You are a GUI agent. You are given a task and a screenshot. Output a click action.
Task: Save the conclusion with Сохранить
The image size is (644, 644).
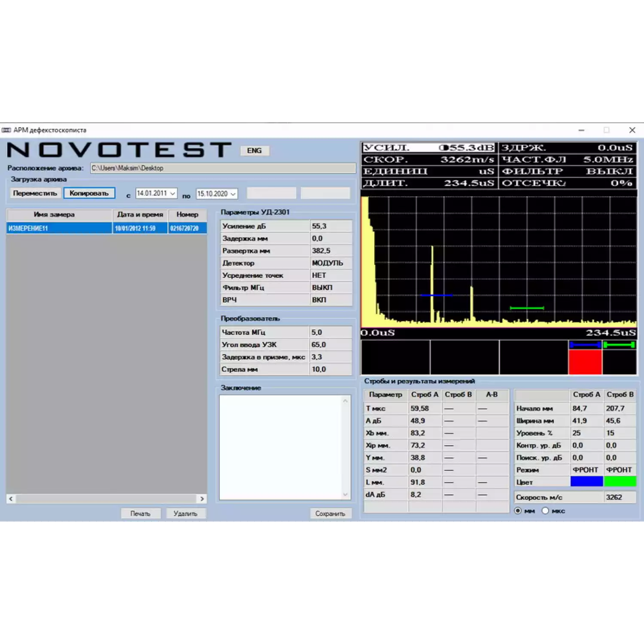(331, 513)
